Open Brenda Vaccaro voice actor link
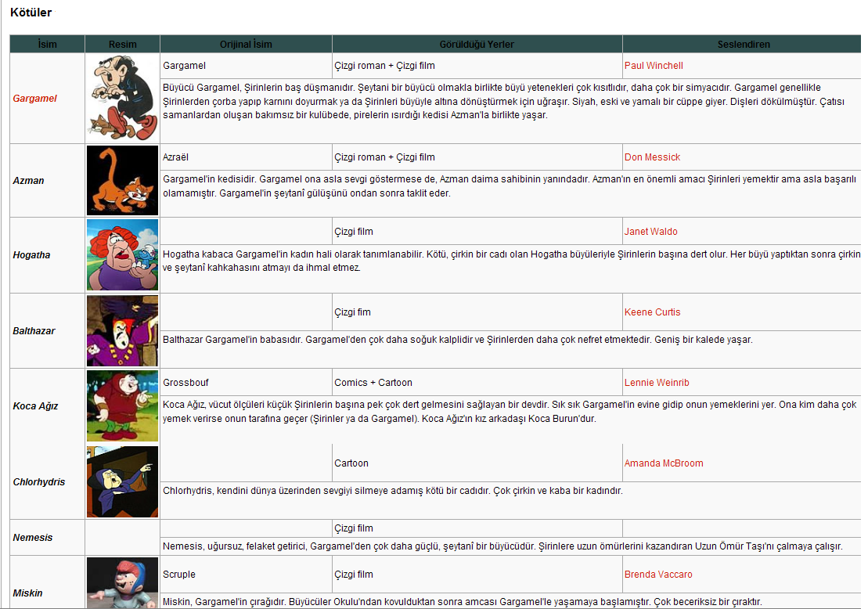The image size is (868, 609). click(x=659, y=575)
